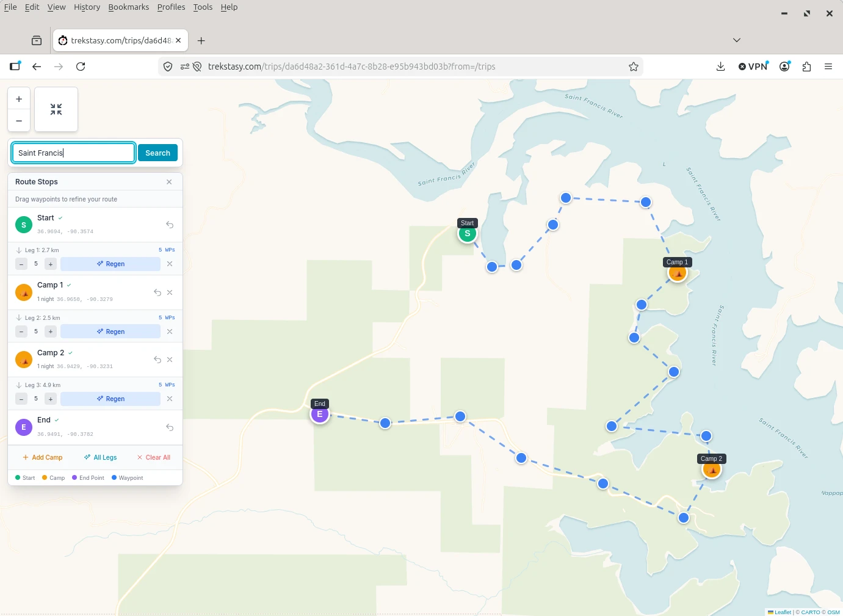
Task: Regenerate All Legs
Action: (x=100, y=457)
